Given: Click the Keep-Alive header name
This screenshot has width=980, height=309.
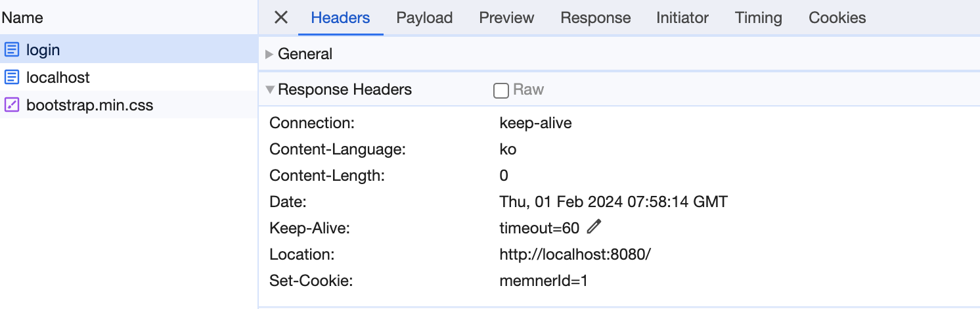Looking at the screenshot, I should (x=309, y=228).
